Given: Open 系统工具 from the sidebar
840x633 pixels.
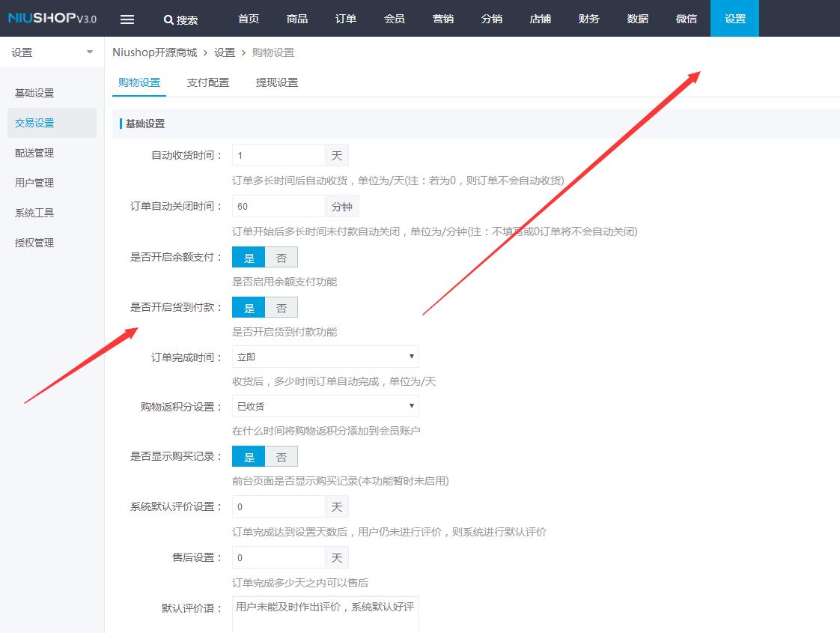Looking at the screenshot, I should [34, 212].
